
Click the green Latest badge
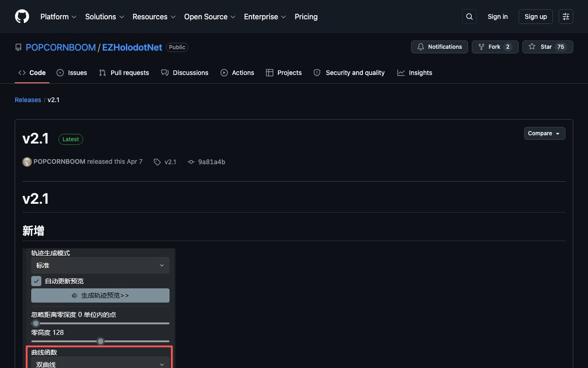click(71, 139)
